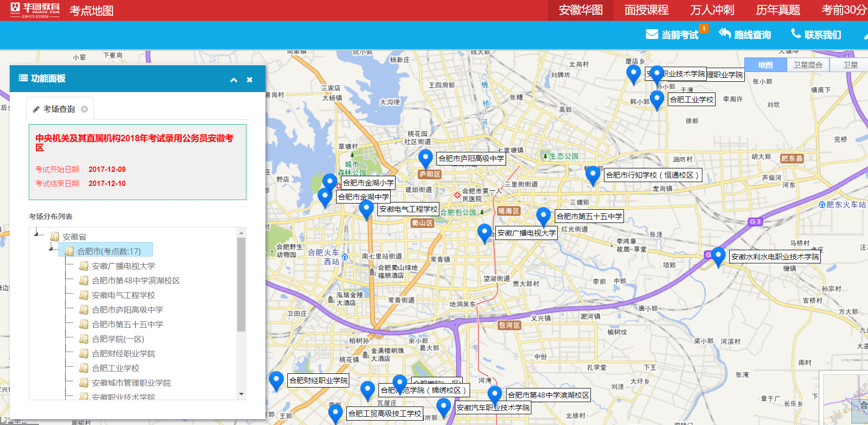Click the 路线查询 link
The height and width of the screenshot is (425, 868).
pyautogui.click(x=753, y=35)
